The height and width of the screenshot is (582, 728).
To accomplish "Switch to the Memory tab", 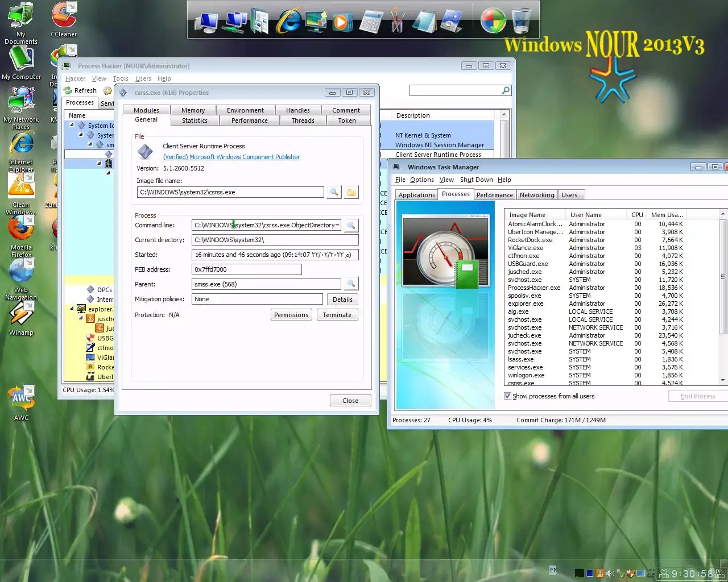I will pyautogui.click(x=193, y=110).
